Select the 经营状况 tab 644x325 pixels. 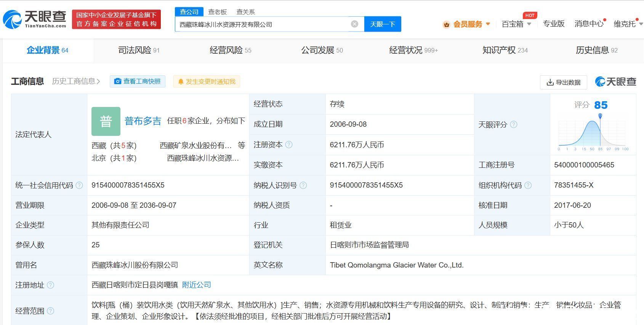413,50
